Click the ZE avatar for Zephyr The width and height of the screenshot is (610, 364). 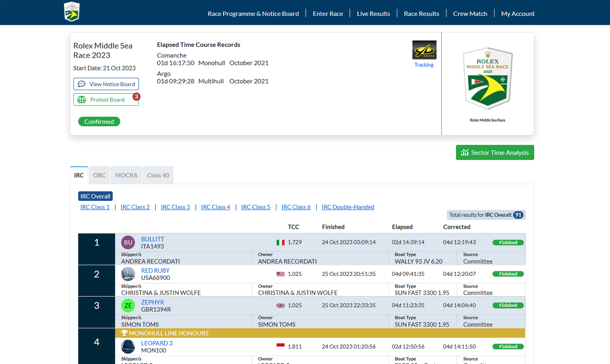[128, 305]
